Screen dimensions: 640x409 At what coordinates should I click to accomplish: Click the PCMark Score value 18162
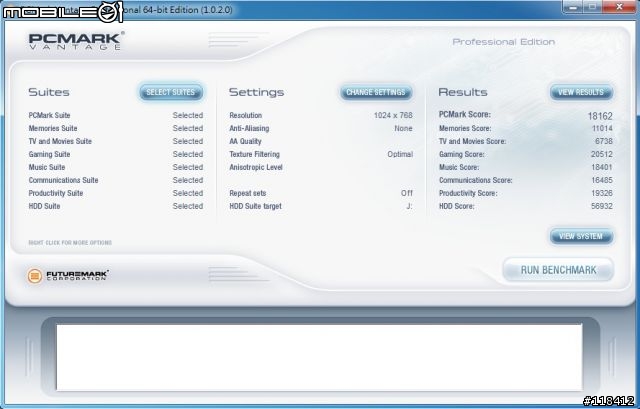coord(600,116)
